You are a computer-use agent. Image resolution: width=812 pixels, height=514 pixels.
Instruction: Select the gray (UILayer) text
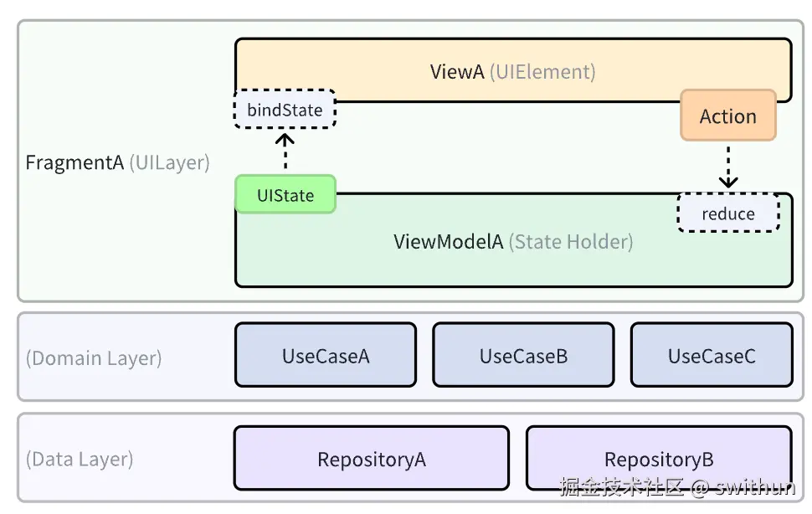169,162
